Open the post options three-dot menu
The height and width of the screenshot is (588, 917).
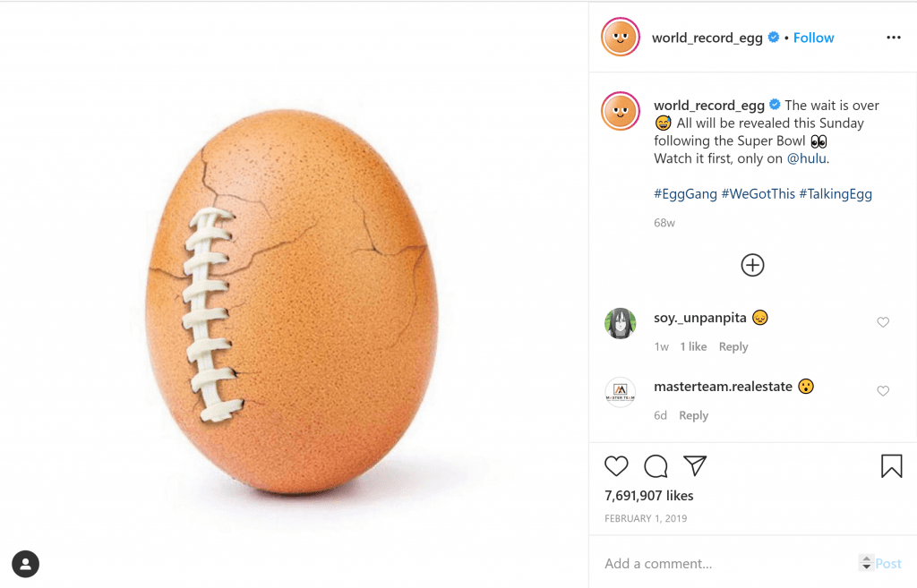point(893,37)
